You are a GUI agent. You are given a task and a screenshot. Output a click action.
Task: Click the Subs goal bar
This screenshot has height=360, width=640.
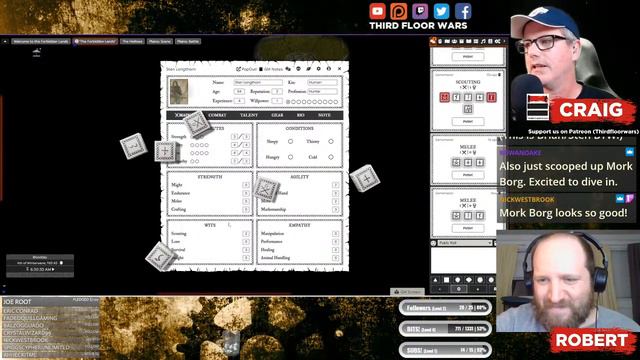tap(445, 350)
